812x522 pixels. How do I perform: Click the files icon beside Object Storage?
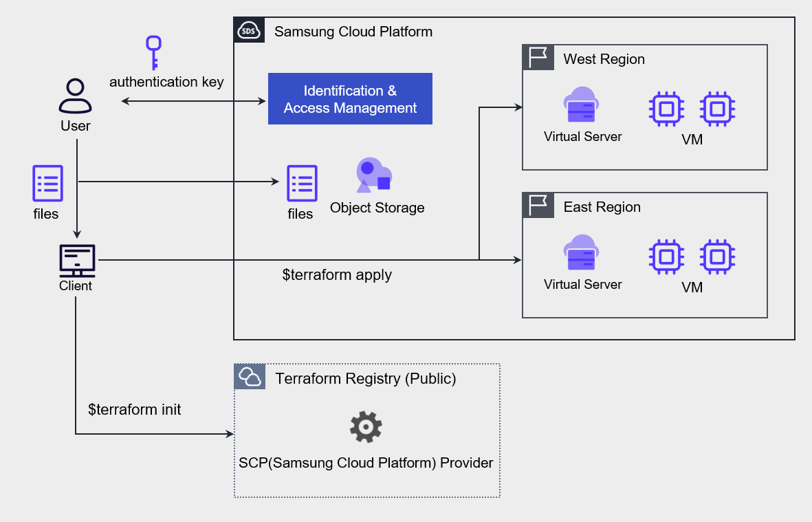[302, 183]
